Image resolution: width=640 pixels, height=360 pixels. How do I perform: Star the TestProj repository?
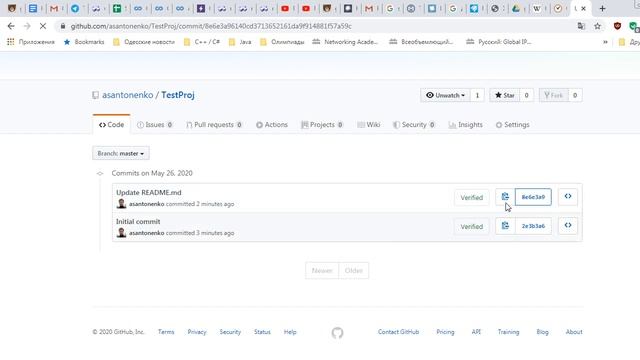pos(504,95)
